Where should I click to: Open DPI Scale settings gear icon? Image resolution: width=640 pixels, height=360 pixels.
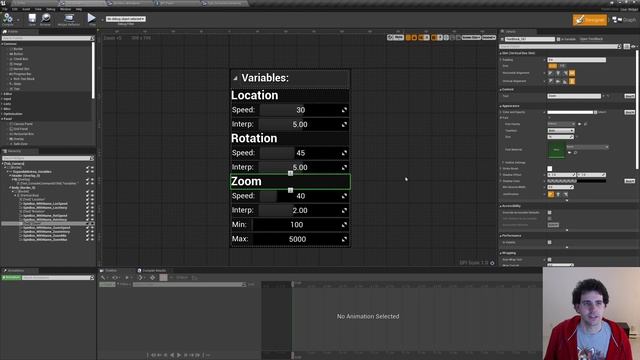492,263
